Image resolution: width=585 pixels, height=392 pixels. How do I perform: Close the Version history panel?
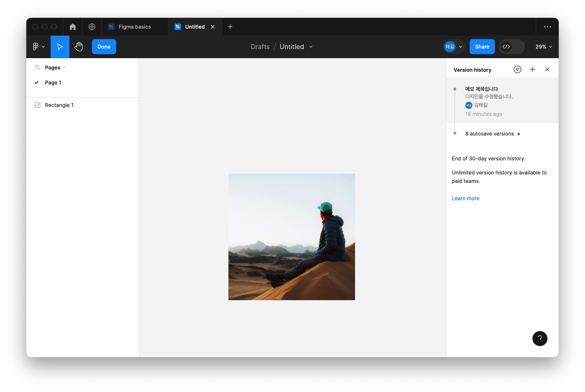pos(547,69)
